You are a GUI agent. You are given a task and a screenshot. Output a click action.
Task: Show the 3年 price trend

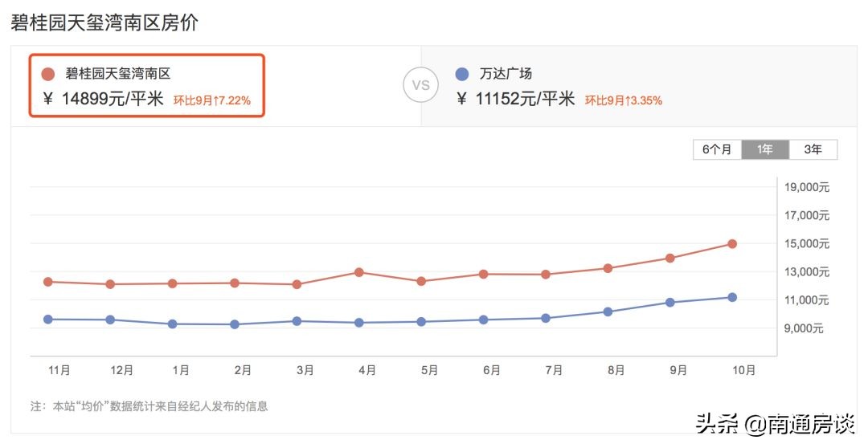point(813,149)
